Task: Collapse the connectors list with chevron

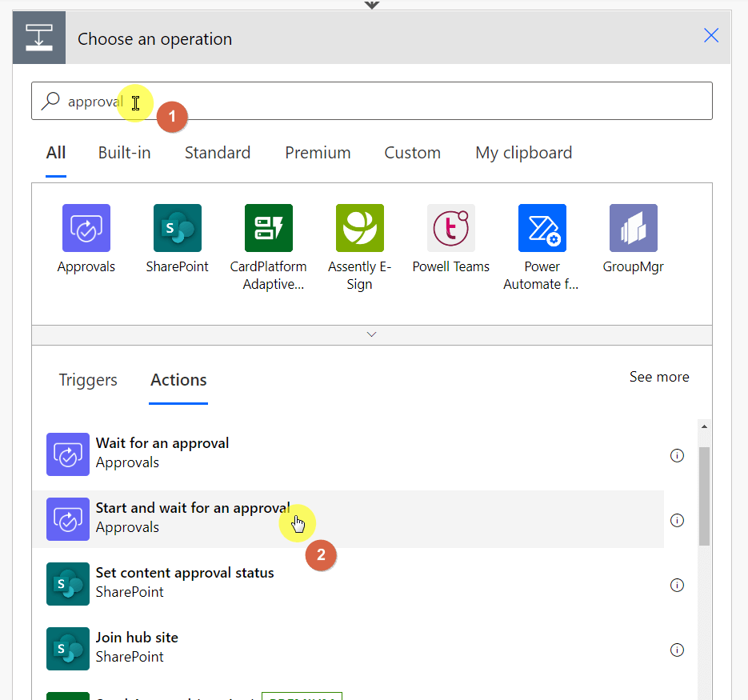Action: 372,335
